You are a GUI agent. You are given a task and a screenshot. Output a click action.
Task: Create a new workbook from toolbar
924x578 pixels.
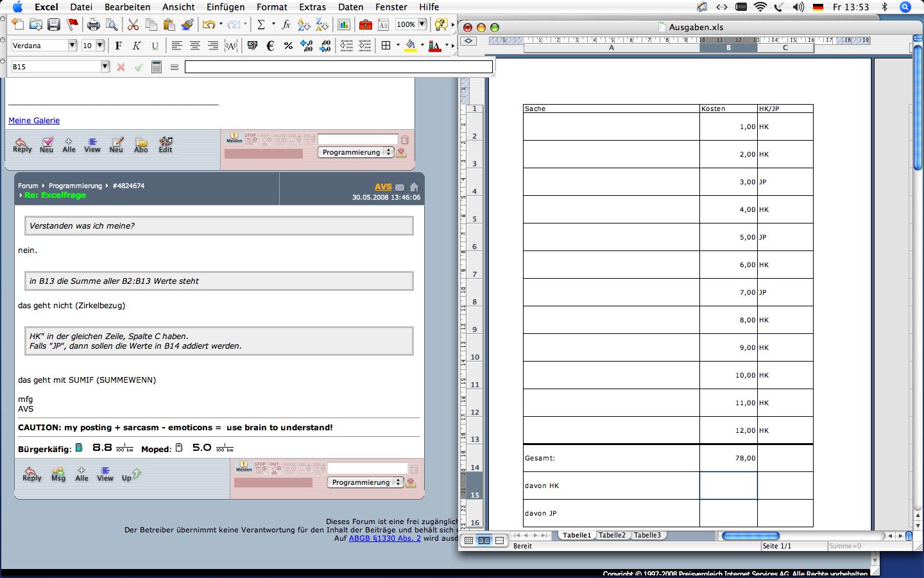click(17, 24)
